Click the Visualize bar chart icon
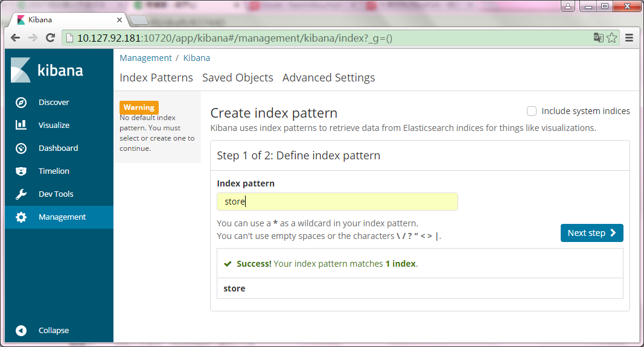 click(x=21, y=125)
